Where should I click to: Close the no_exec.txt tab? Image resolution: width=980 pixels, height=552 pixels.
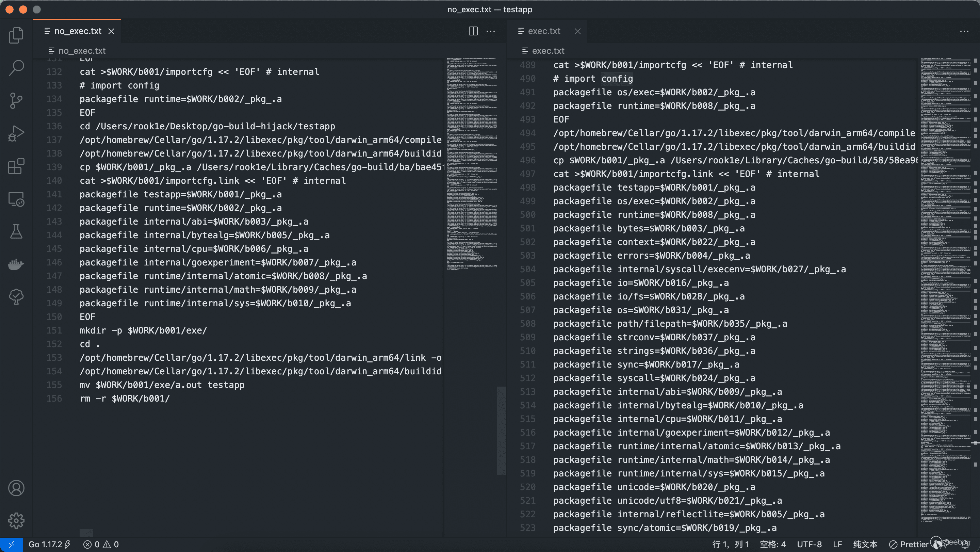pos(112,31)
